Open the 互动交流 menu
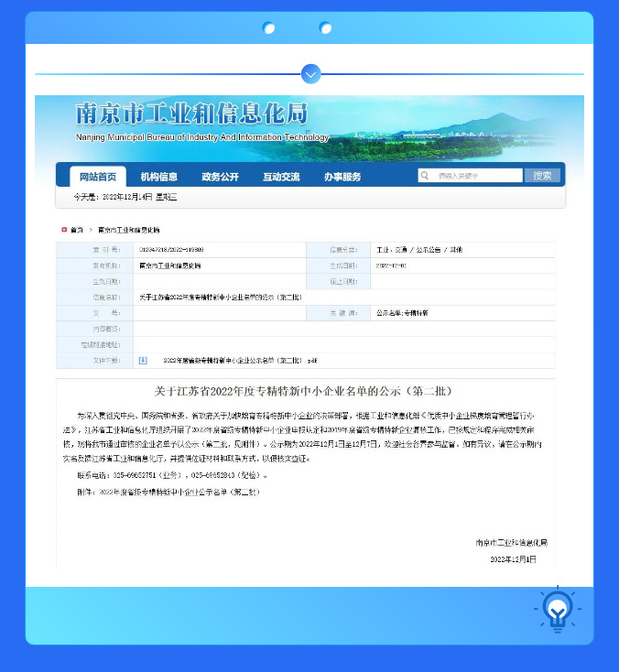 coord(281,177)
